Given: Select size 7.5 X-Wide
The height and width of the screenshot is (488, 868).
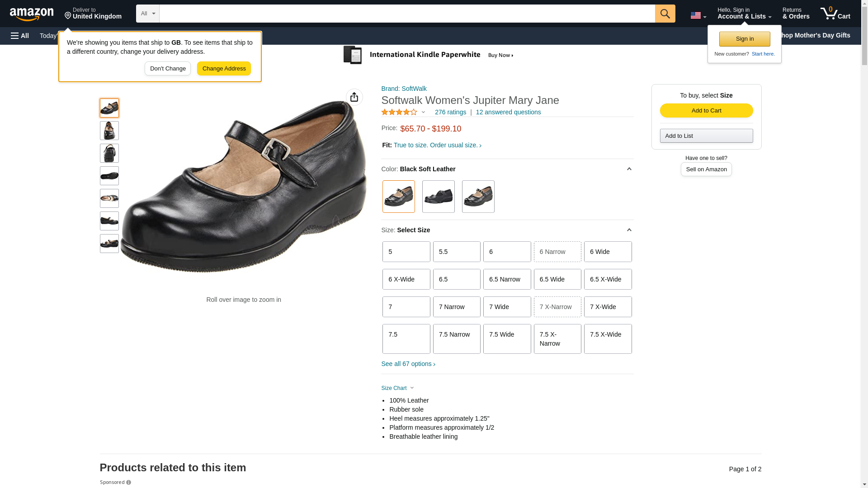Looking at the screenshot, I should (607, 338).
